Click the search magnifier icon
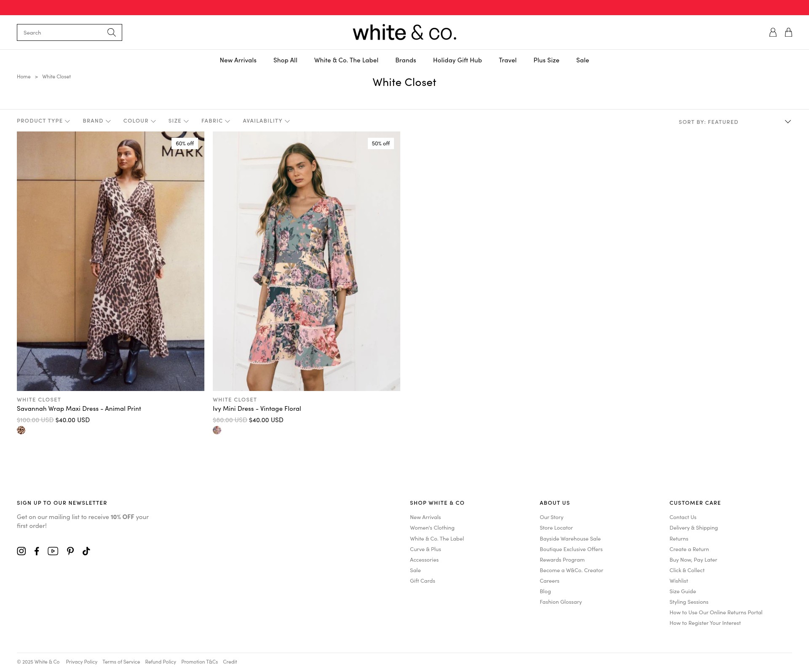The width and height of the screenshot is (809, 672). coord(111,32)
